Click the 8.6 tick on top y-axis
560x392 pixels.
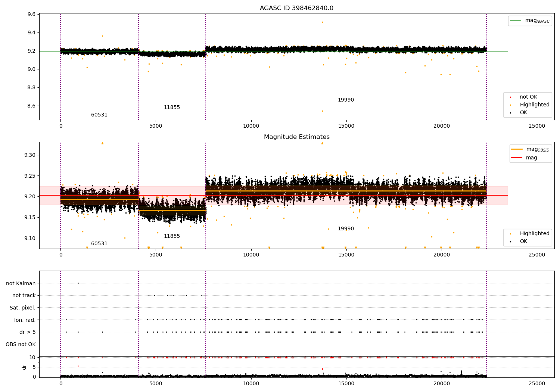(32, 106)
